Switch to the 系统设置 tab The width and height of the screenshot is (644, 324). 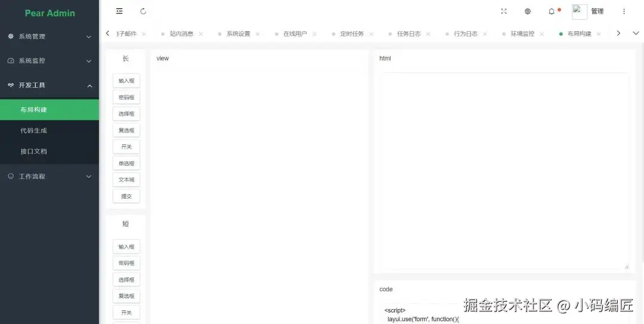coord(238,34)
